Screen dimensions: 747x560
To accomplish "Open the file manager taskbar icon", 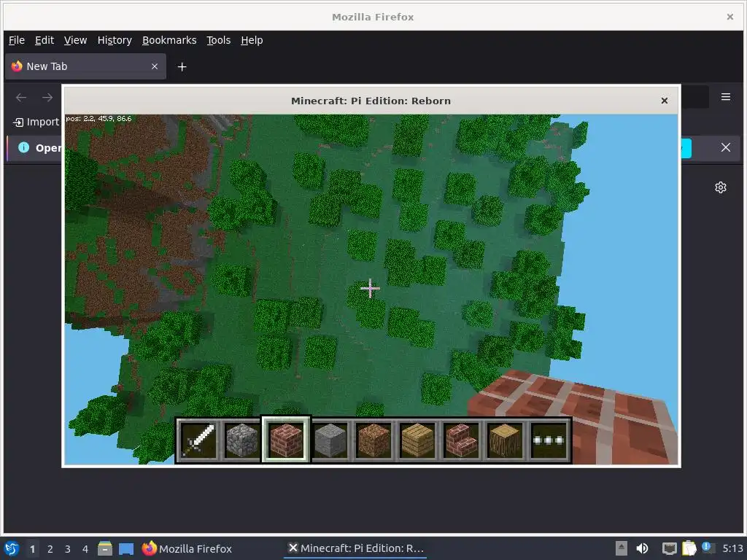I will [105, 548].
